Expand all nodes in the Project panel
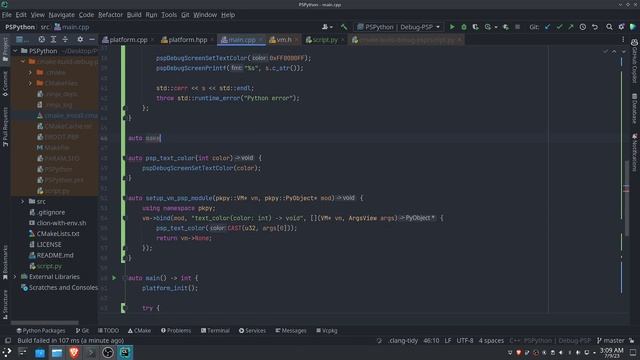This screenshot has width=640, height=360. (53, 40)
